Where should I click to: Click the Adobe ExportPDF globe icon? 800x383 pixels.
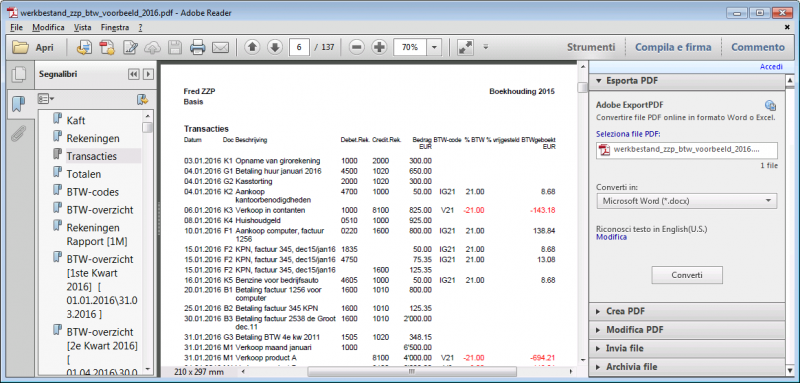pos(770,106)
